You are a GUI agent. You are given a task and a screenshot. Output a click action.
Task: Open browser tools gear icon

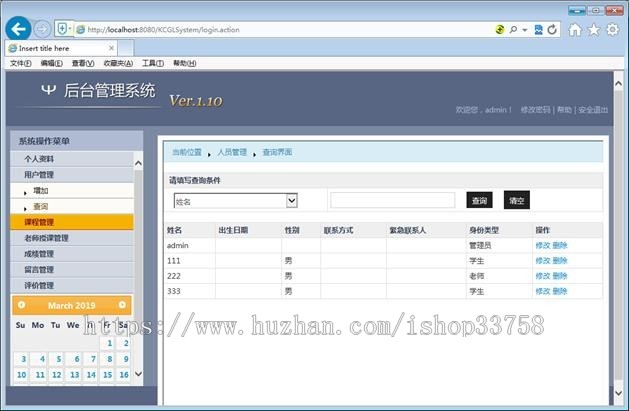pos(613,29)
